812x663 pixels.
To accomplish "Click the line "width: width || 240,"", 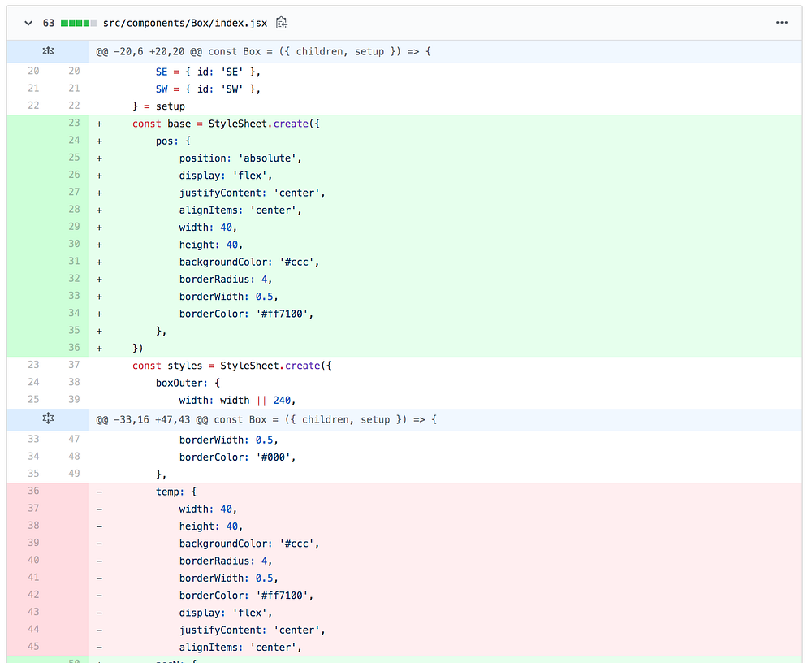I will [x=238, y=401].
